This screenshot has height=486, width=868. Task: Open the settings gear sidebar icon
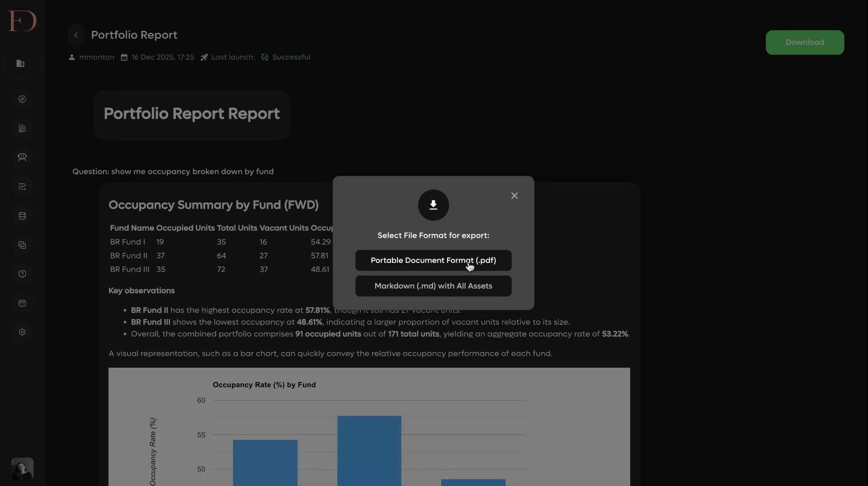(22, 332)
